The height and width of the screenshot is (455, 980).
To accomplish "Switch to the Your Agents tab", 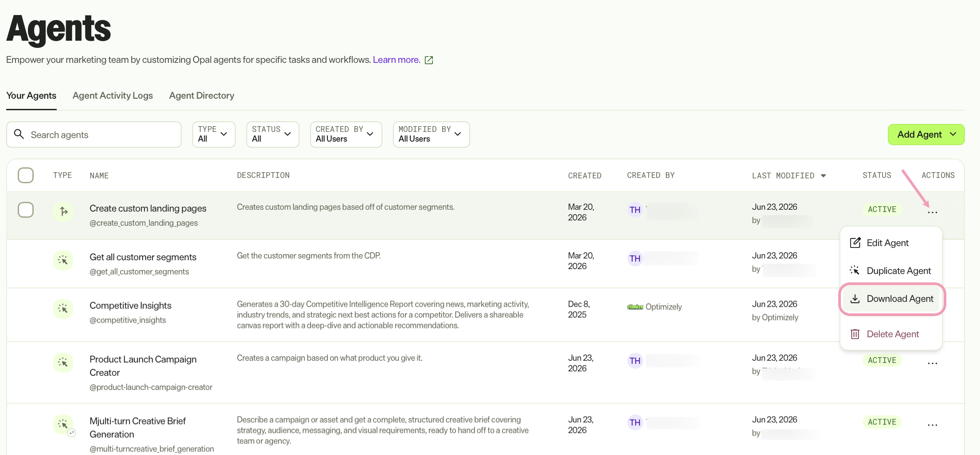I will [31, 96].
